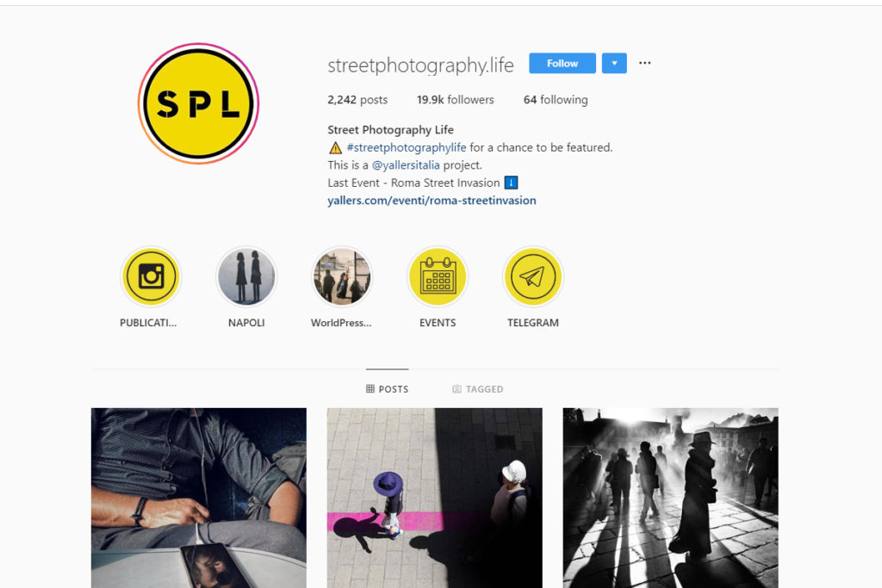This screenshot has width=882, height=588.
Task: Open the post with phone on lap
Action: 199,498
